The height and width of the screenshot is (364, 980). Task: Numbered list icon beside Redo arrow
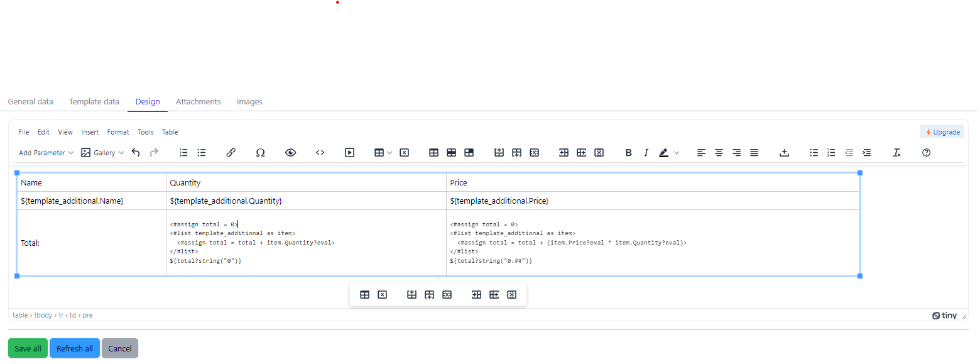point(183,152)
